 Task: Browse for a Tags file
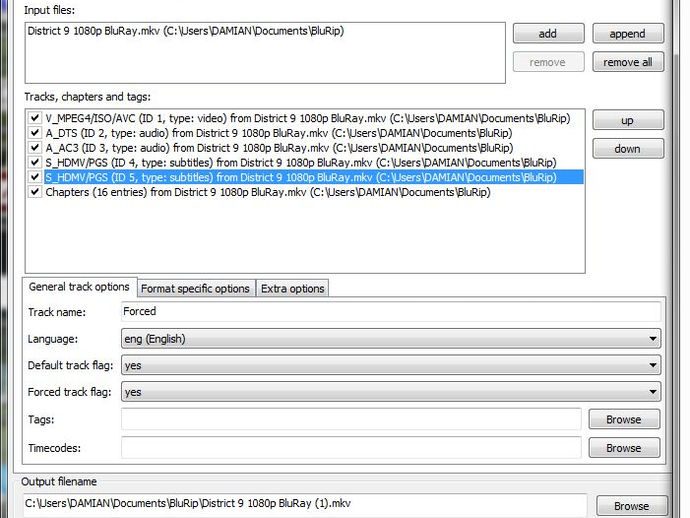624,419
